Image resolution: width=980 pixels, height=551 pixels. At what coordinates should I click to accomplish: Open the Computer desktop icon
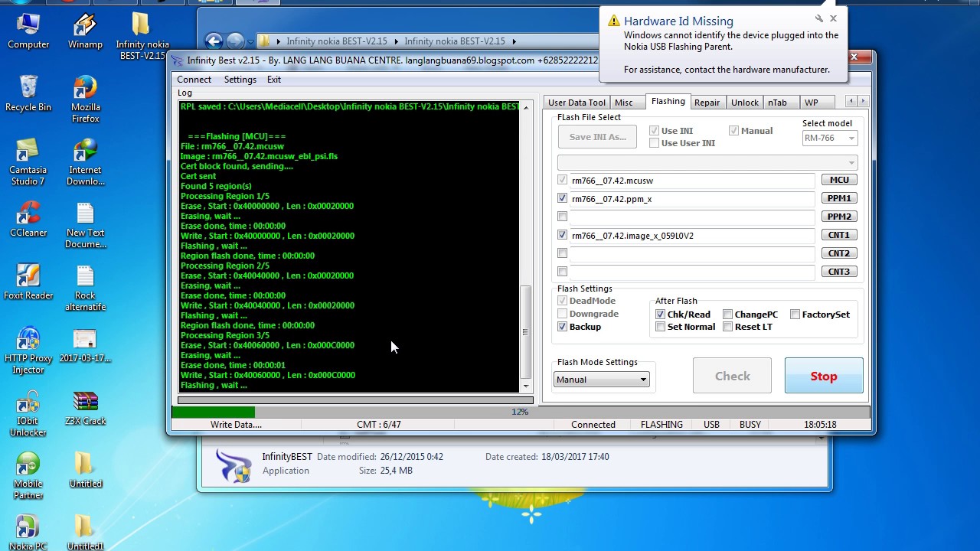click(x=28, y=31)
